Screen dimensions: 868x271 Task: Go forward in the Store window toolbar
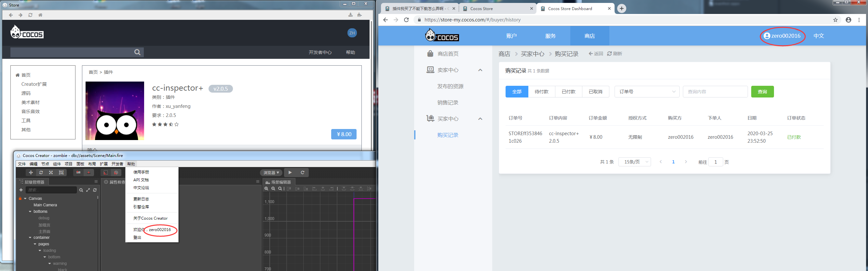tap(20, 15)
